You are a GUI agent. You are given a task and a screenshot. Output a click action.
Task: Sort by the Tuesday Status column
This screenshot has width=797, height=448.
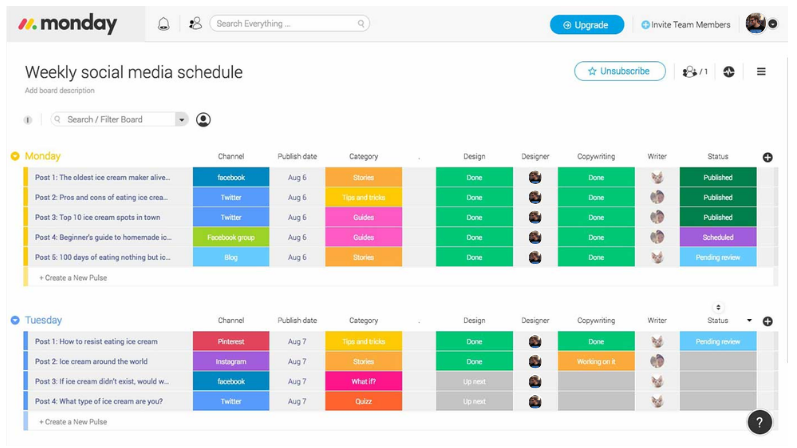click(718, 308)
